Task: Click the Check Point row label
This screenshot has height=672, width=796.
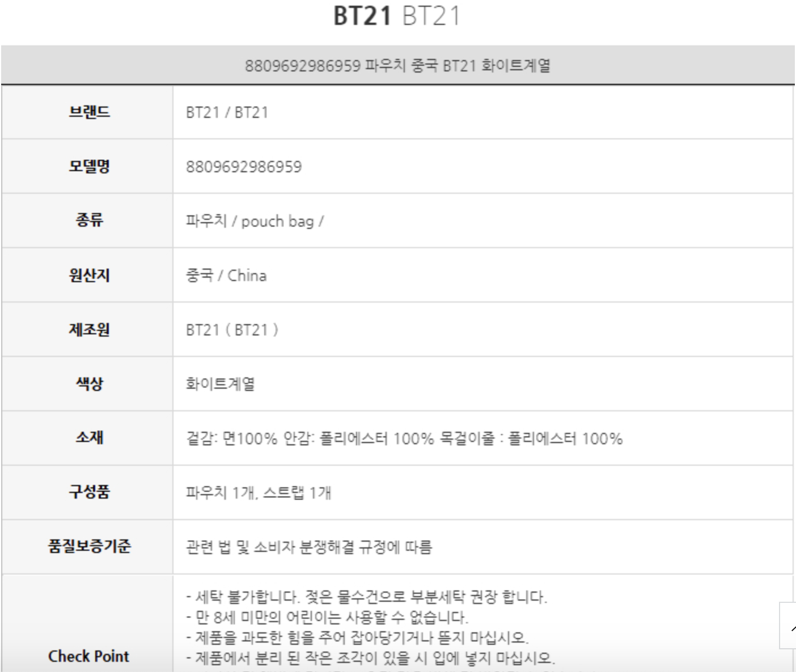Action: (x=89, y=656)
